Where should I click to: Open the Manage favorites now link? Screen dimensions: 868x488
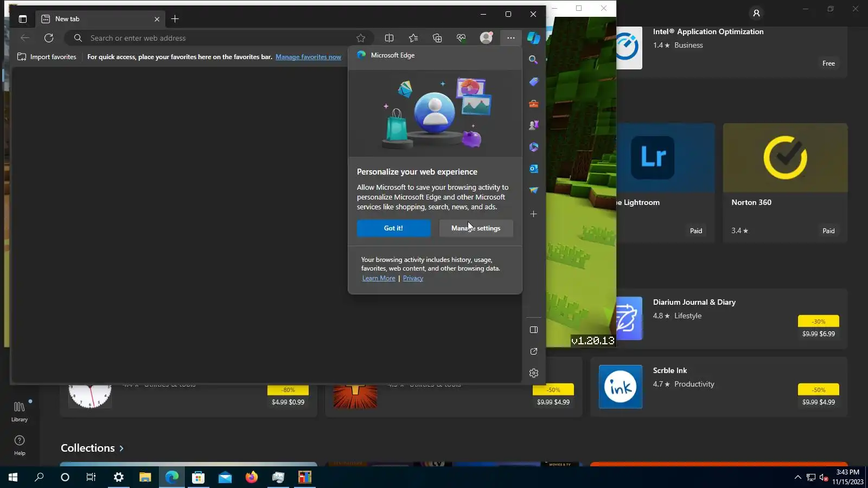[x=308, y=57]
